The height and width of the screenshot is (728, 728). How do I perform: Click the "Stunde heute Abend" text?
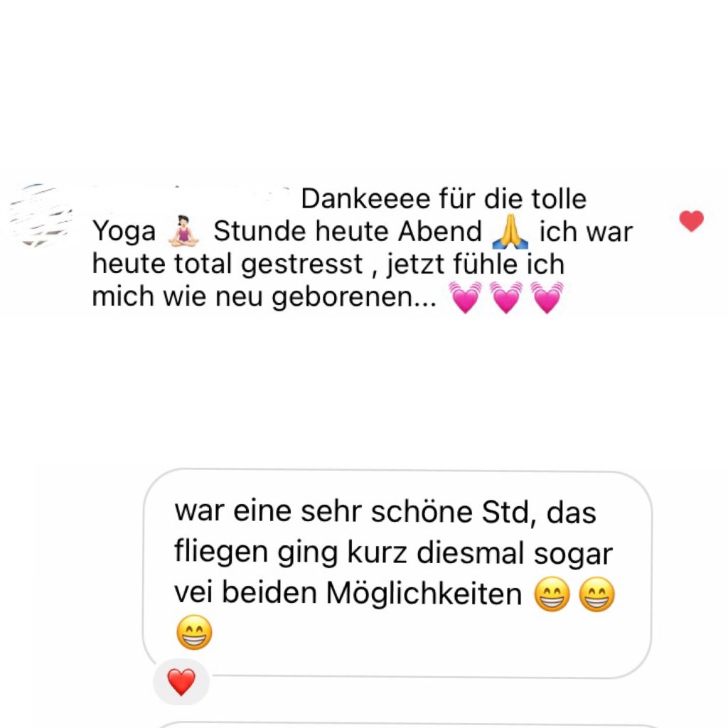[348, 231]
